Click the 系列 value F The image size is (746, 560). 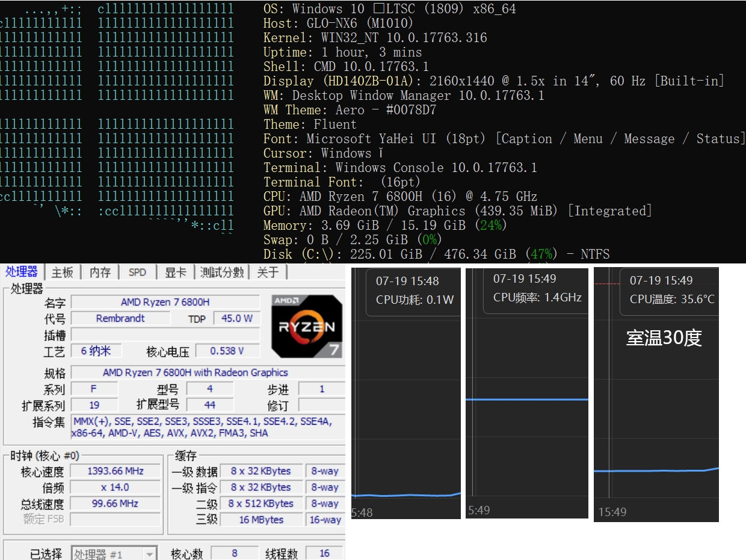coord(94,389)
